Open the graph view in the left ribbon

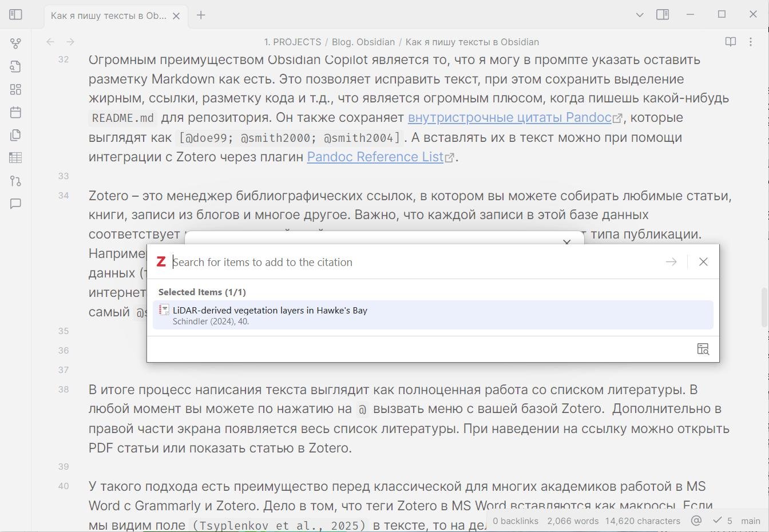point(15,43)
